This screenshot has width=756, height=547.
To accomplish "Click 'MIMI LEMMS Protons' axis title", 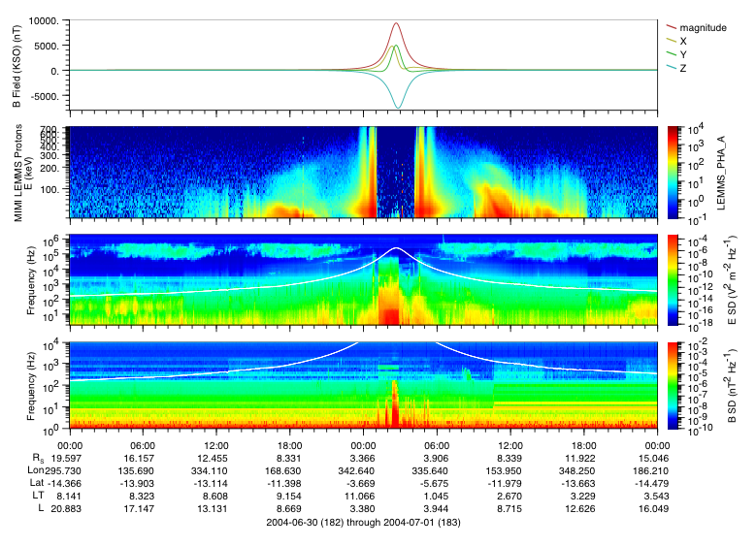I will [x=17, y=173].
